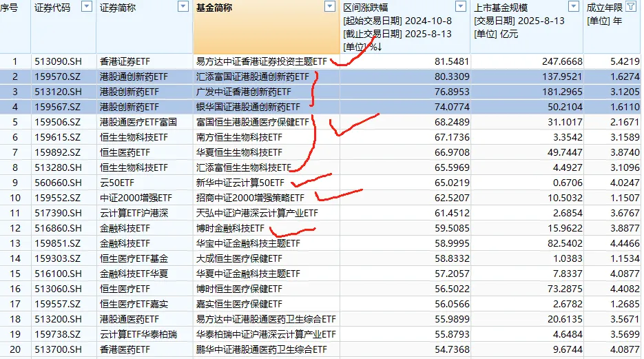Click 广发中证香港创新药ETF fund name
The width and height of the screenshot is (644, 359).
pyautogui.click(x=244, y=92)
